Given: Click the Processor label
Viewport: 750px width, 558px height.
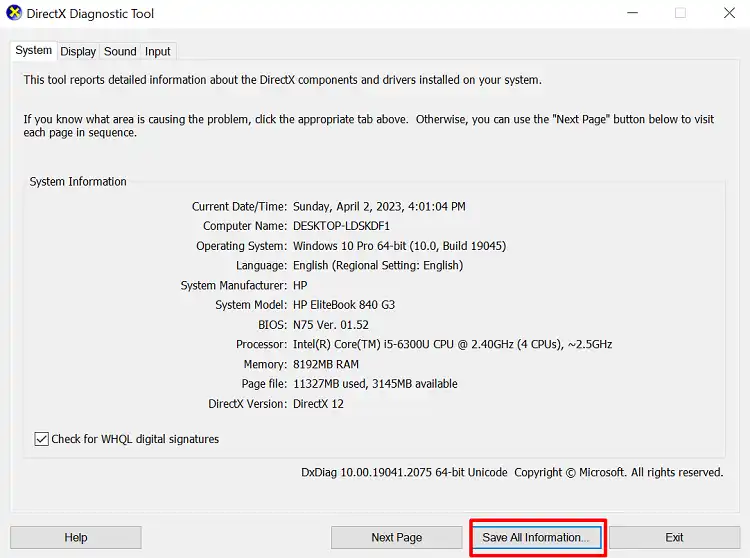Looking at the screenshot, I should click(261, 344).
